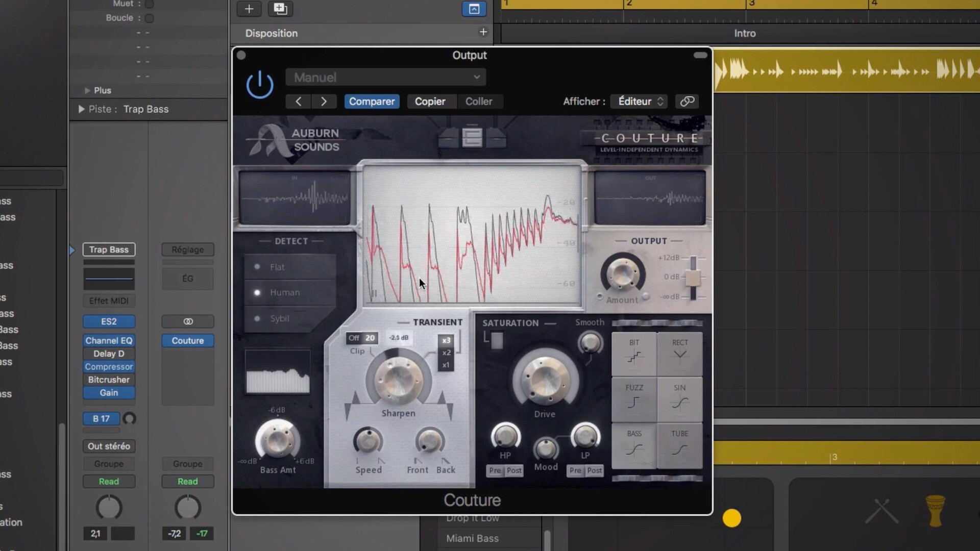980x551 pixels.
Task: Click the Sharpen transient knob
Action: [x=398, y=380]
